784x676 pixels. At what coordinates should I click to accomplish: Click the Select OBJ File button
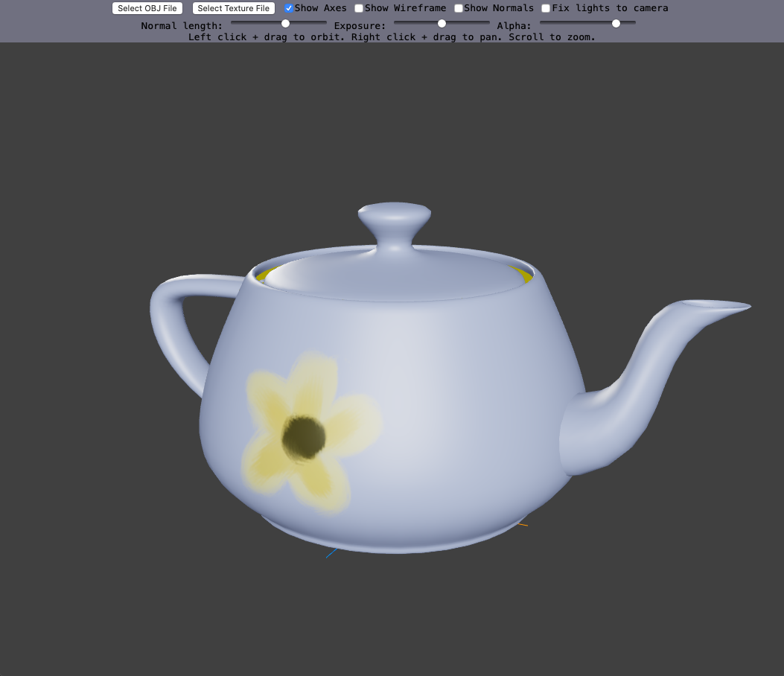pyautogui.click(x=147, y=8)
